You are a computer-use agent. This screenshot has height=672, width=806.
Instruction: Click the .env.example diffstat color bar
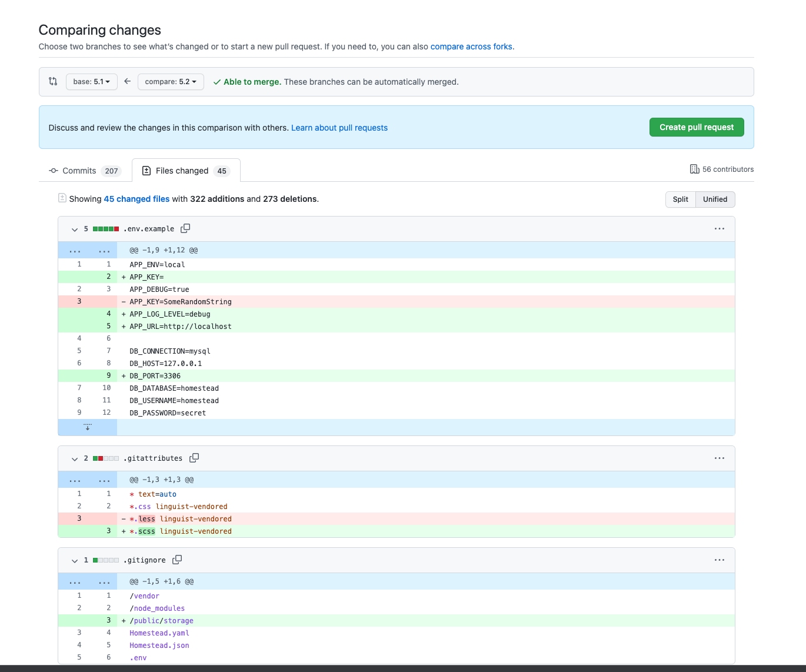[106, 229]
